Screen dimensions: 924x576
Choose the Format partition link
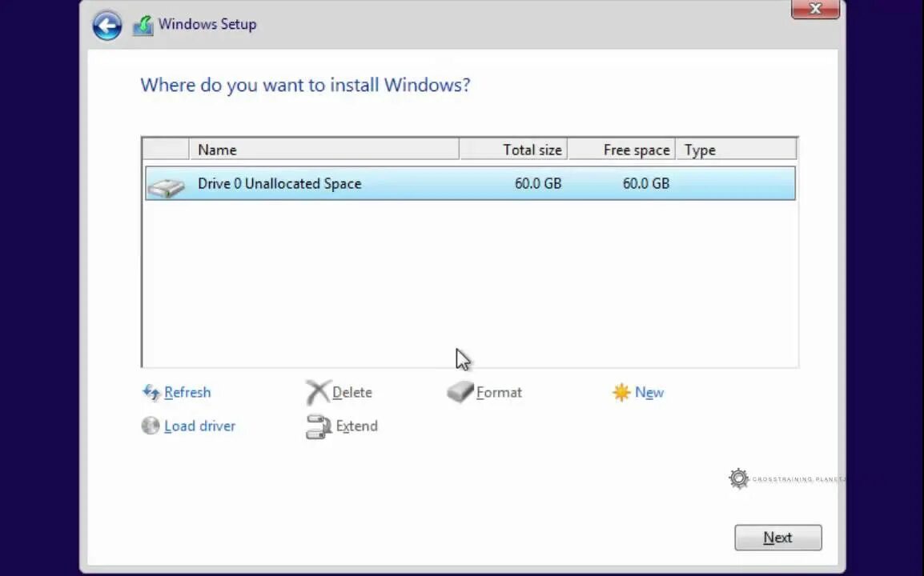pyautogui.click(x=499, y=392)
